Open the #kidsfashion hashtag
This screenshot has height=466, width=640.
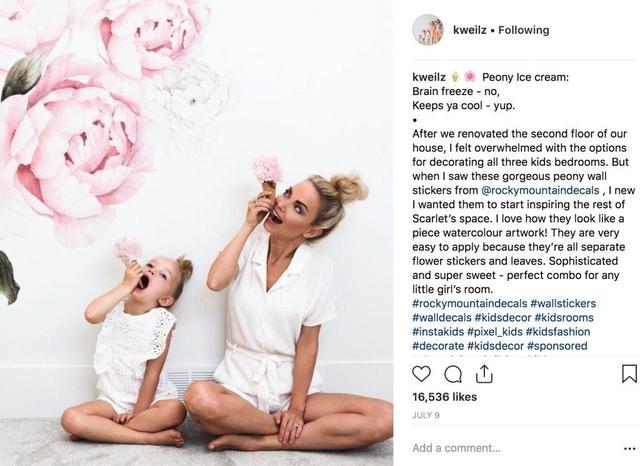[x=558, y=332]
